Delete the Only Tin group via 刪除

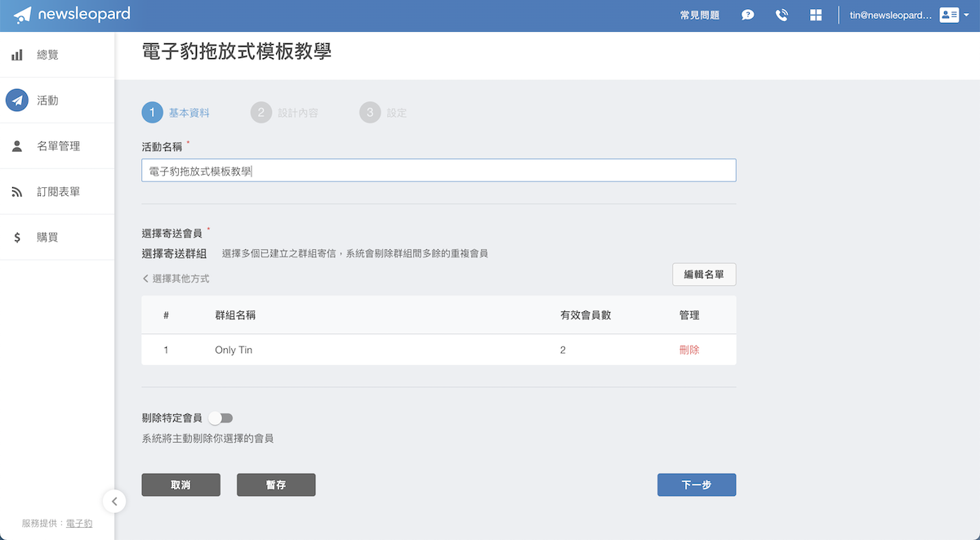click(x=689, y=350)
